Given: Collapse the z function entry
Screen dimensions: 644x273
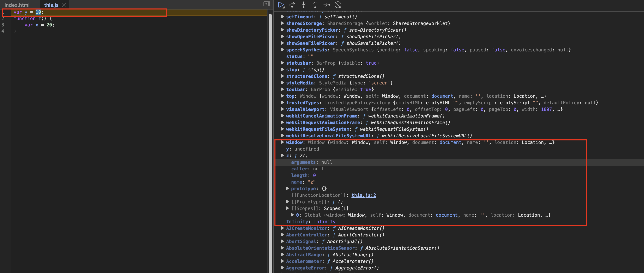Looking at the screenshot, I should click(x=282, y=155).
